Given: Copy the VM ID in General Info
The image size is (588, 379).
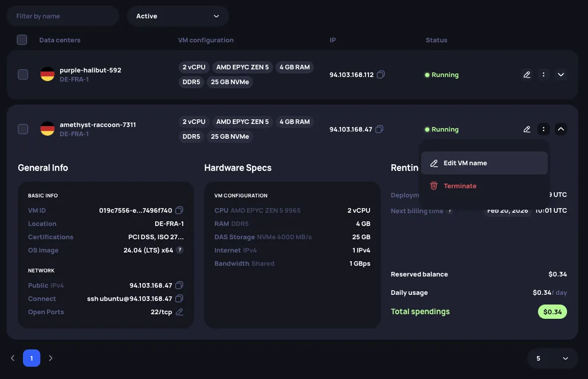Looking at the screenshot, I should click(x=180, y=210).
